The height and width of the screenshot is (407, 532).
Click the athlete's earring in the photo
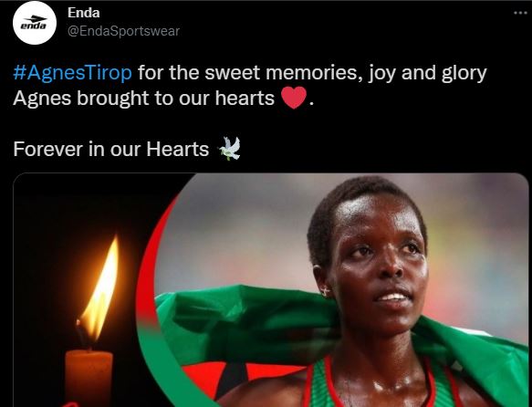point(326,291)
